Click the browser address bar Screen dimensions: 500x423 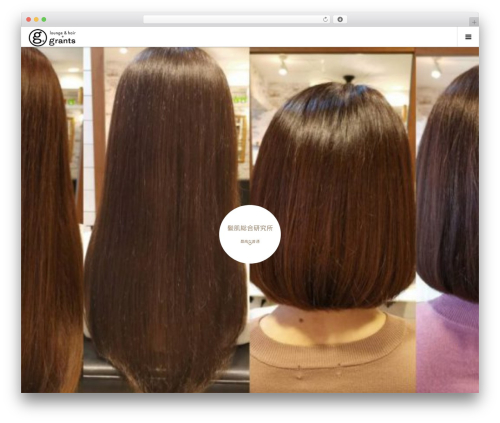tap(237, 20)
